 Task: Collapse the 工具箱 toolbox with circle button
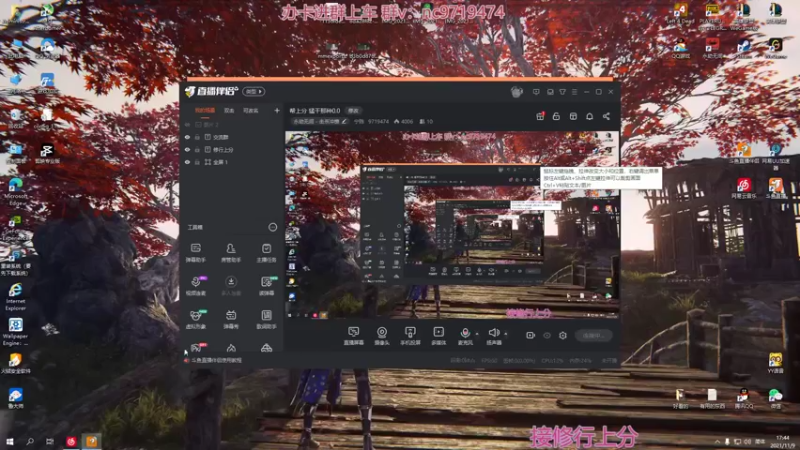272,227
